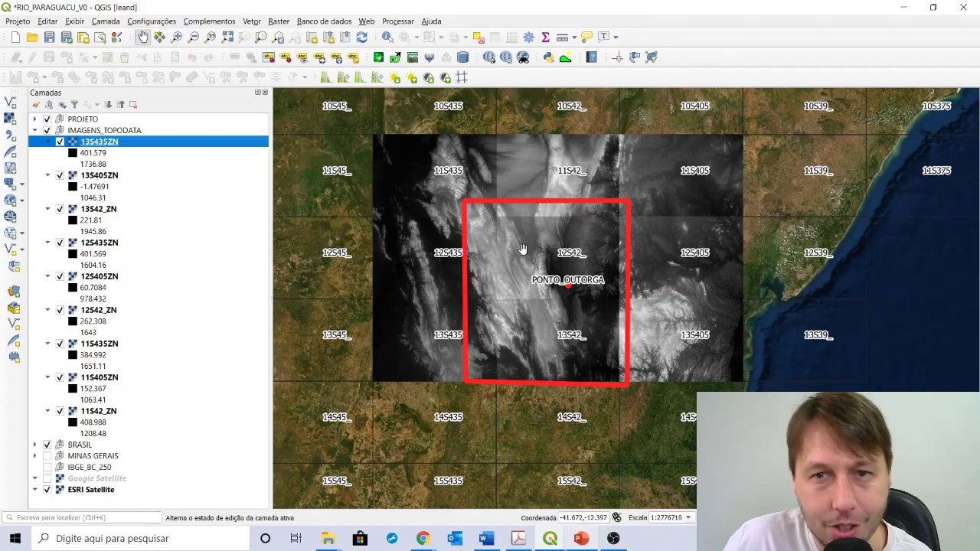Toggle visibility of IMAGENS_TOPODATA group
The height and width of the screenshot is (551, 980).
pos(47,130)
